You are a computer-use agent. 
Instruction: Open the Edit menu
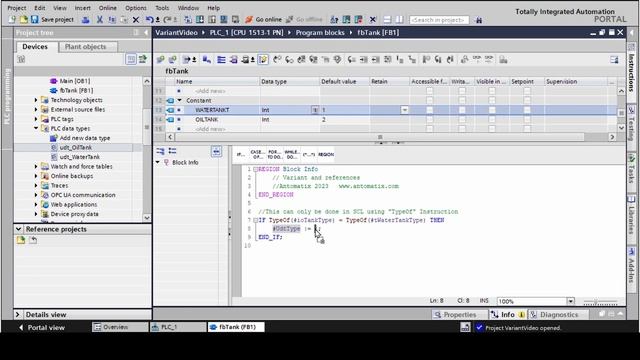40,8
